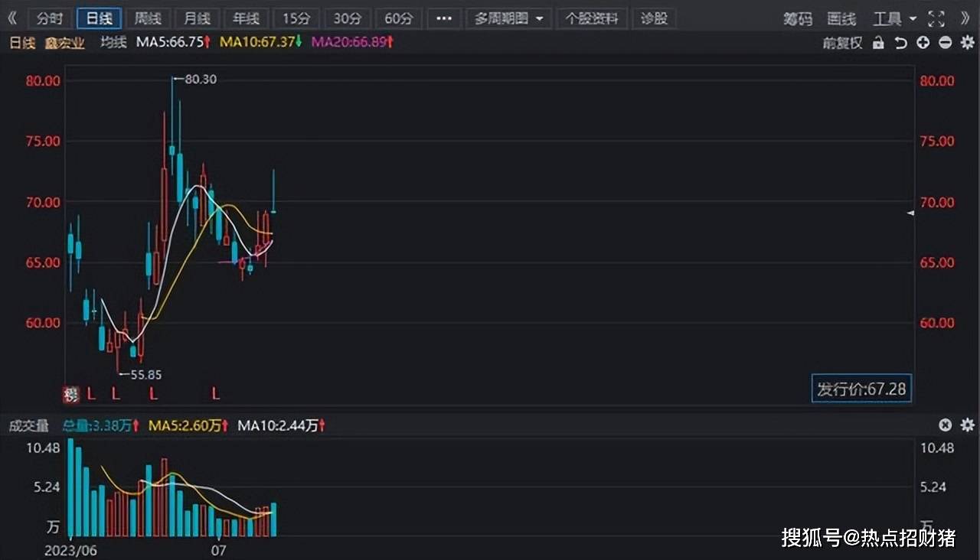Activate the 画线 drawing tool
Viewport: 980px width, 560px height.
842,18
